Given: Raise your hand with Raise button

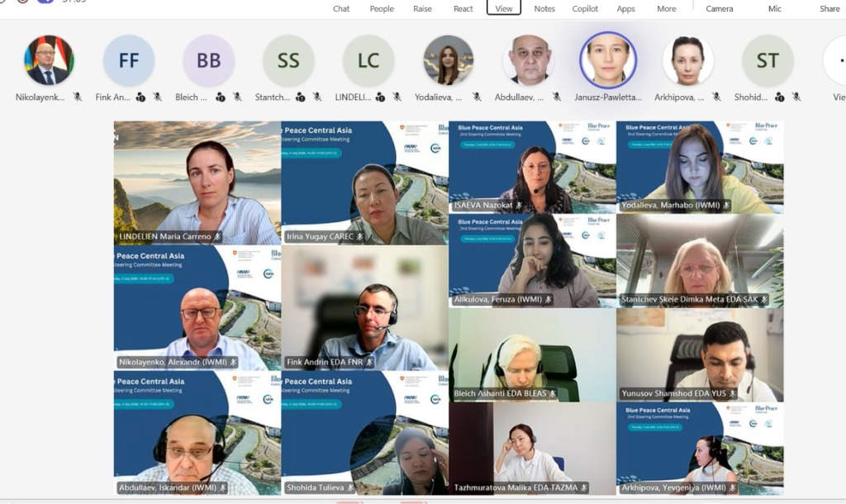Looking at the screenshot, I should click(422, 8).
